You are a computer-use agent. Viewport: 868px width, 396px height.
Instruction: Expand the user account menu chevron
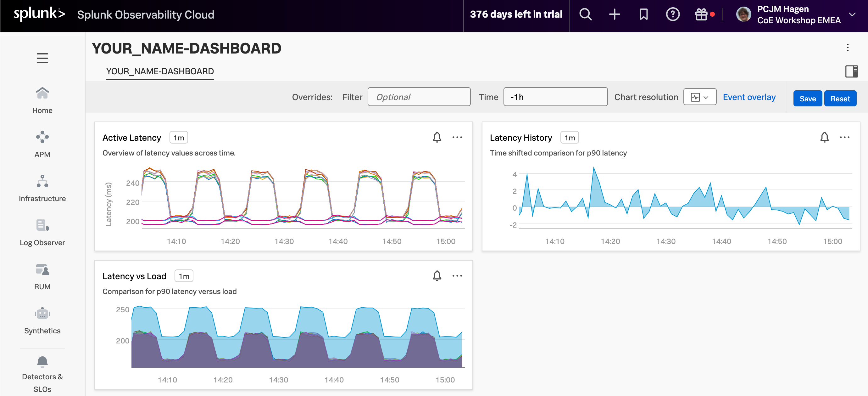852,14
